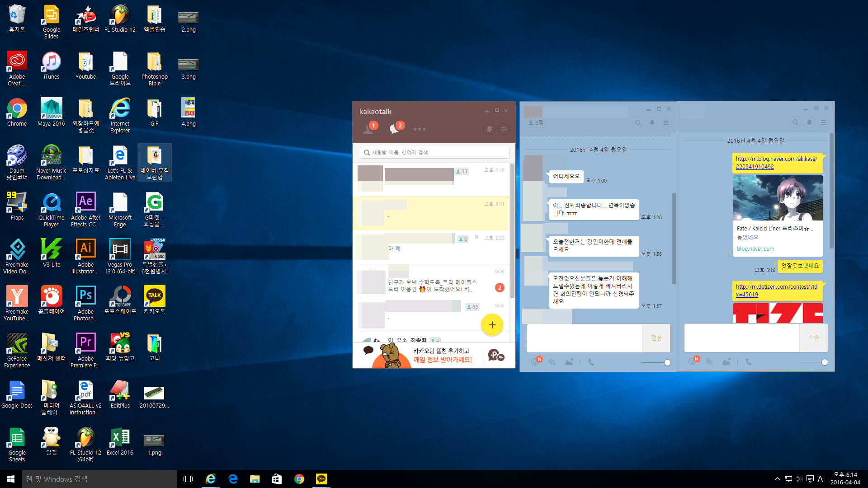Click the KakaoTalk icon in the taskbar

[x=321, y=479]
